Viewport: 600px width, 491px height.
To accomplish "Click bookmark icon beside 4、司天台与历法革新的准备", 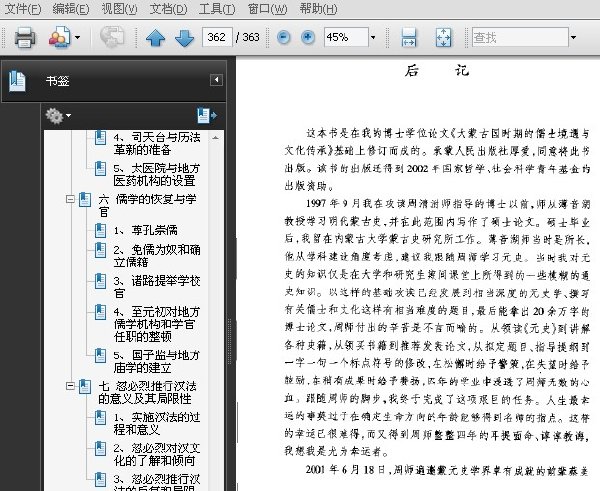I will click(100, 137).
